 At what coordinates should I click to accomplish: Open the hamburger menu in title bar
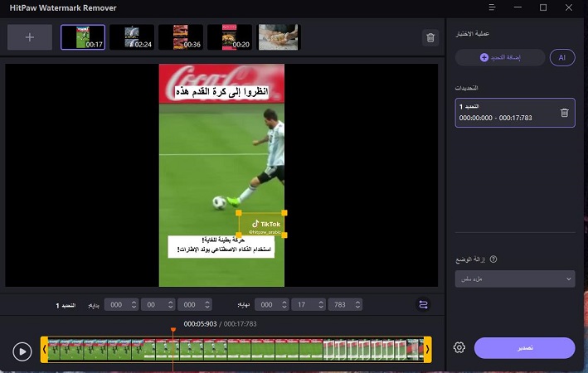coord(492,7)
